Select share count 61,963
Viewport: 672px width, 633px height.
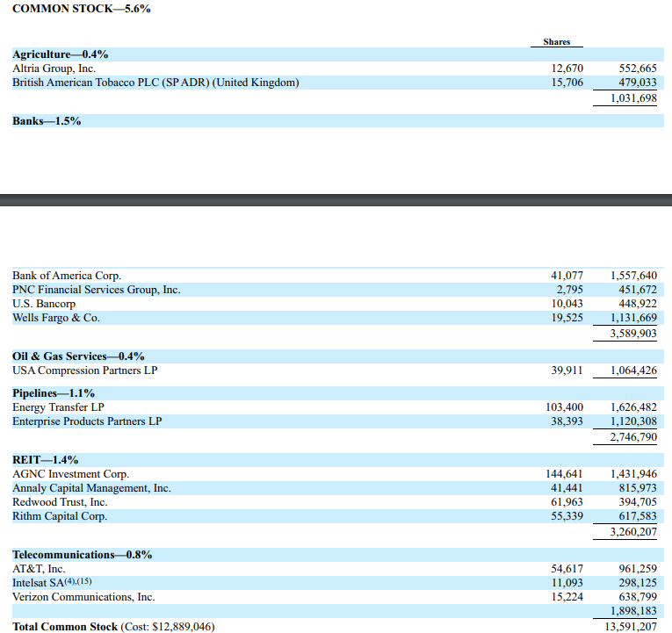click(x=567, y=503)
